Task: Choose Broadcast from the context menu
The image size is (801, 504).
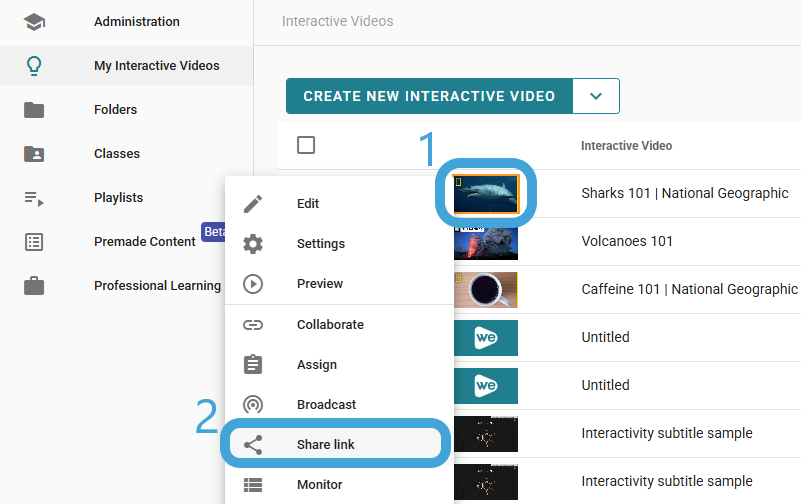Action: pyautogui.click(x=339, y=404)
